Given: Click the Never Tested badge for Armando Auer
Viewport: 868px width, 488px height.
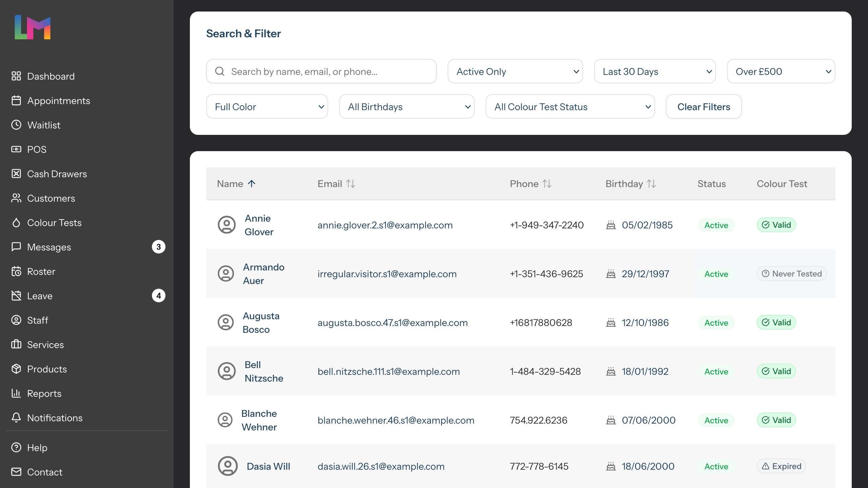Looking at the screenshot, I should 791,274.
